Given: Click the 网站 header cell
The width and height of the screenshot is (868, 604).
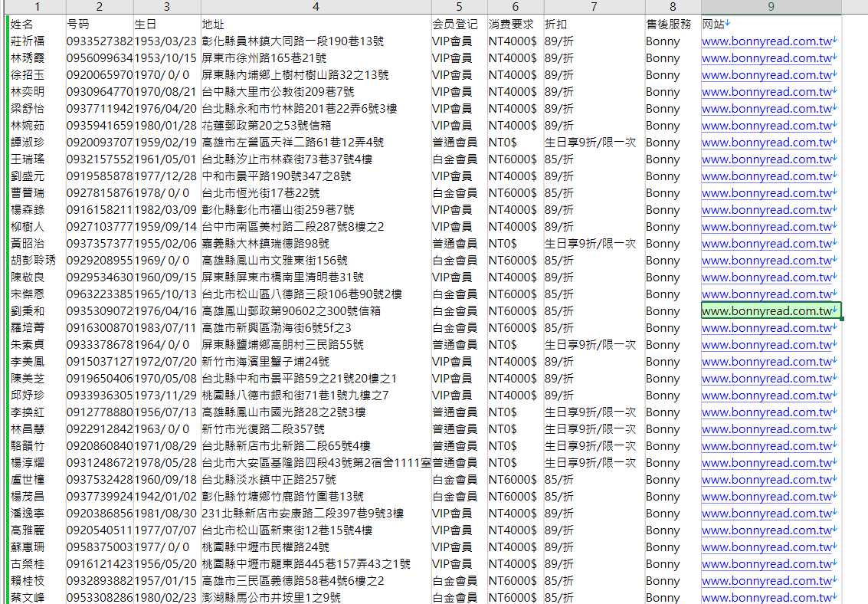Looking at the screenshot, I should click(771, 25).
